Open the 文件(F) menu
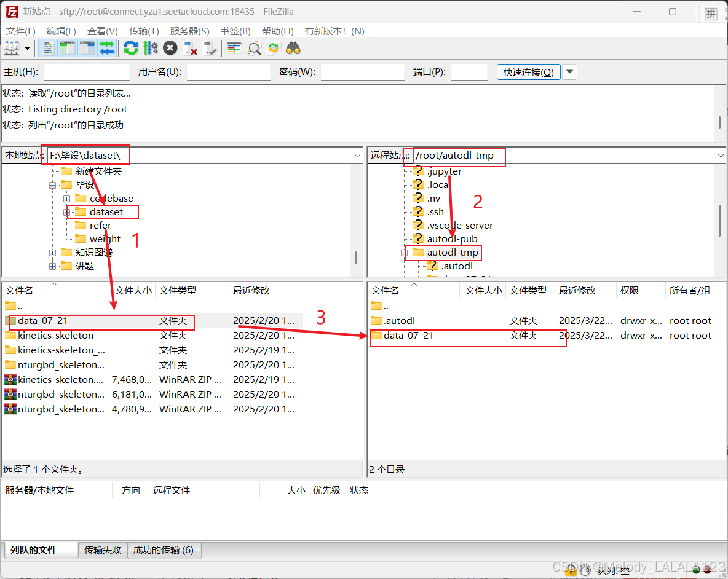 click(x=21, y=31)
